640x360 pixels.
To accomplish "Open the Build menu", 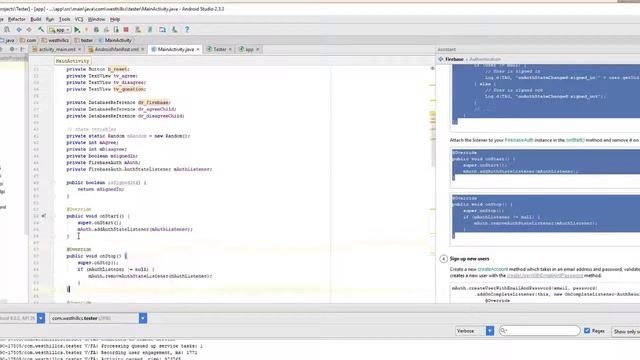I will (36, 19).
